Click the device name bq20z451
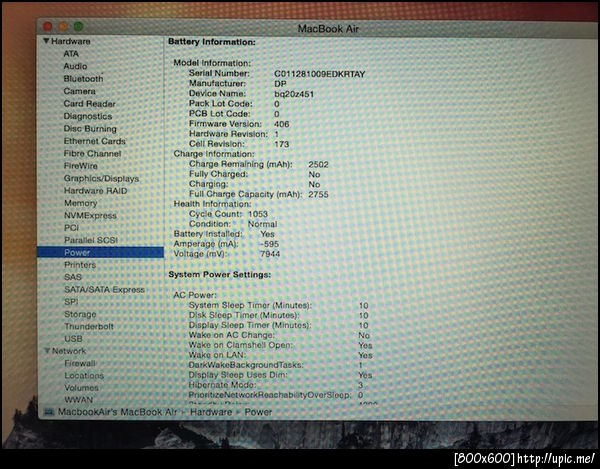Viewport: 600px width, 469px height. (x=294, y=94)
